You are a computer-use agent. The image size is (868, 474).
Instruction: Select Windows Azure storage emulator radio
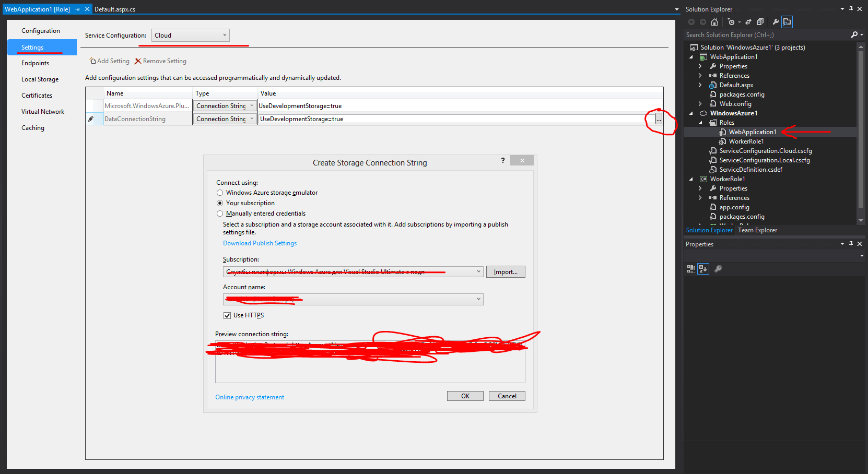pyautogui.click(x=220, y=193)
